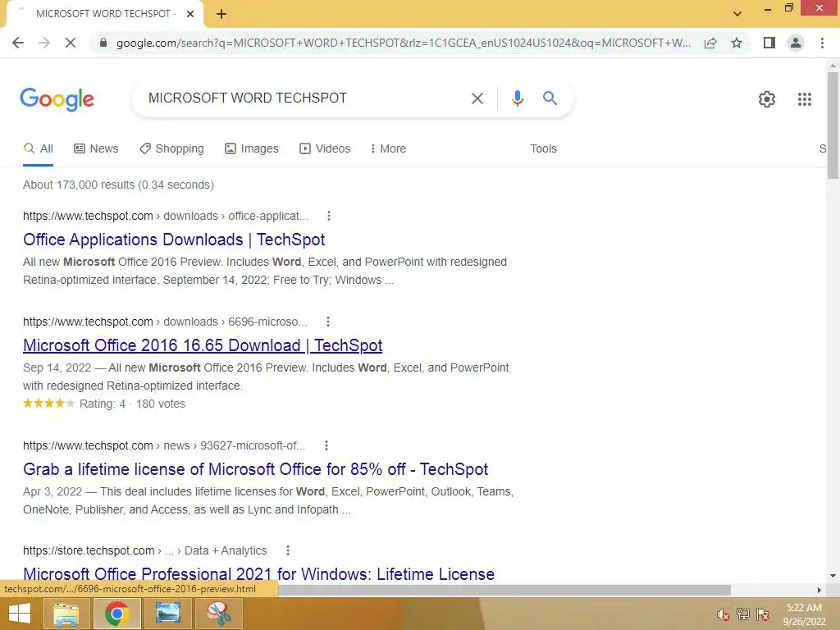This screenshot has width=840, height=630.
Task: Open search Tools options
Action: click(543, 148)
